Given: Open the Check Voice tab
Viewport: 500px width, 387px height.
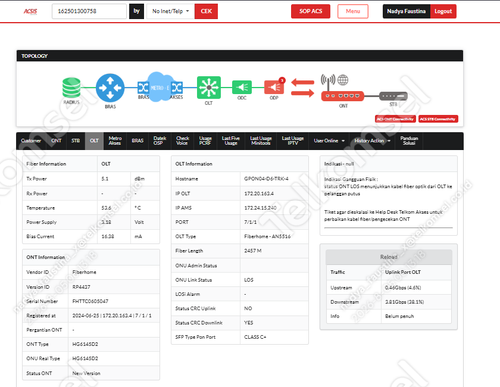Looking at the screenshot, I should point(182,141).
